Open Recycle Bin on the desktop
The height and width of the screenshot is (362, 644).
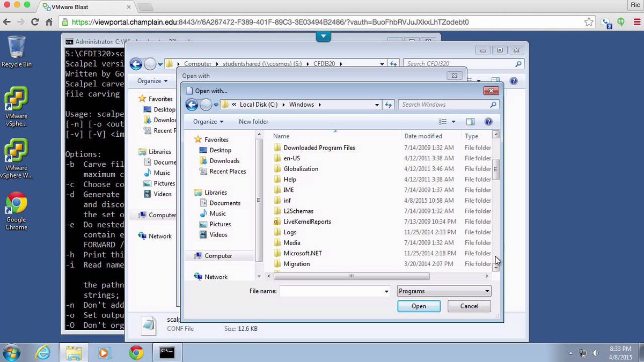(16, 51)
